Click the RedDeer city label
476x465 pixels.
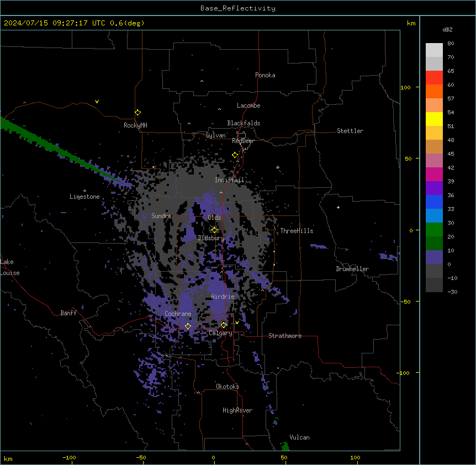click(x=243, y=141)
